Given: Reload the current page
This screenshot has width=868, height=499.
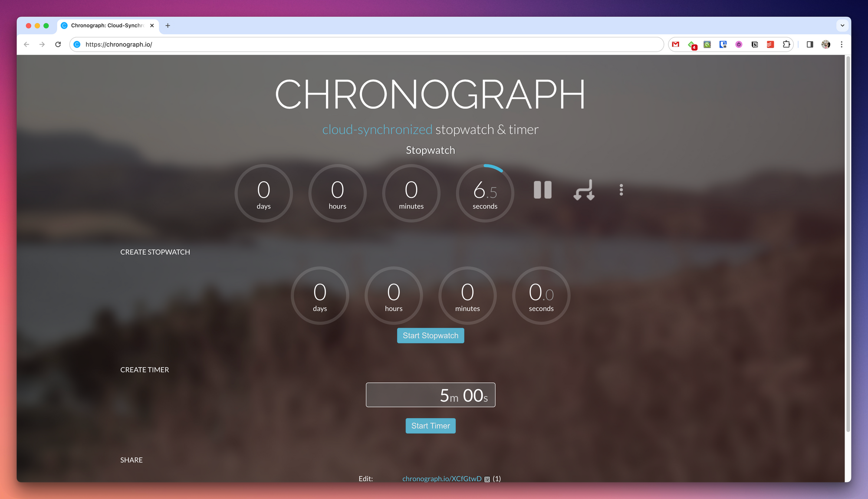Looking at the screenshot, I should tap(58, 44).
